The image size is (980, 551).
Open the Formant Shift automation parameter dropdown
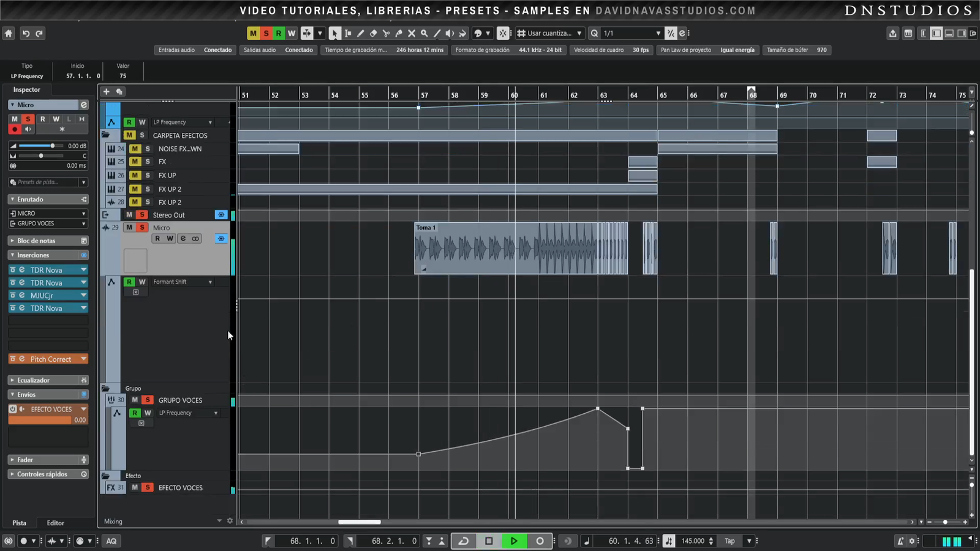210,282
